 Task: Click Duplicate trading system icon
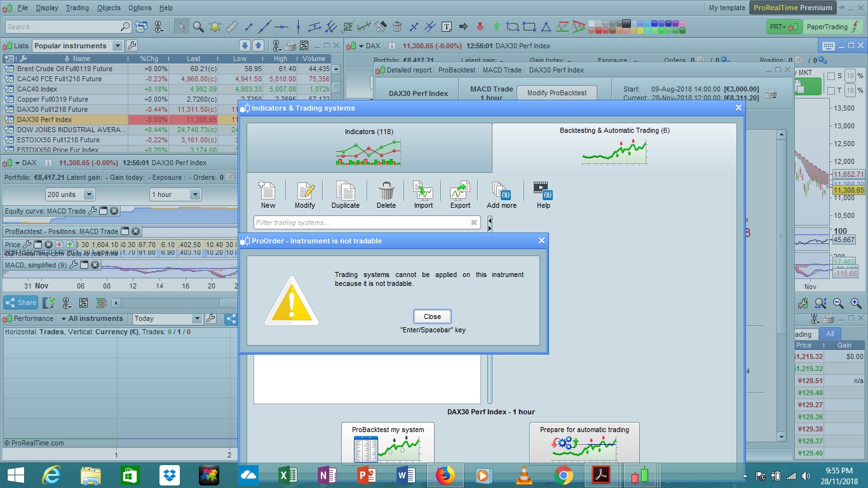click(x=346, y=194)
